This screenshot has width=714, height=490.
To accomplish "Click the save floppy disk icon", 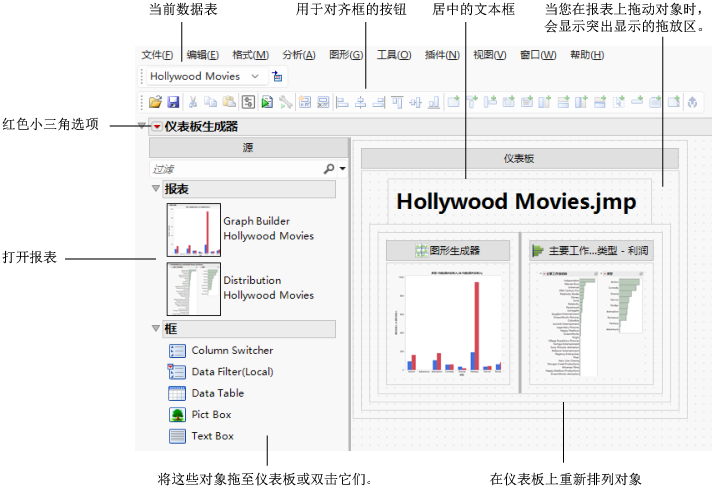I will point(173,102).
